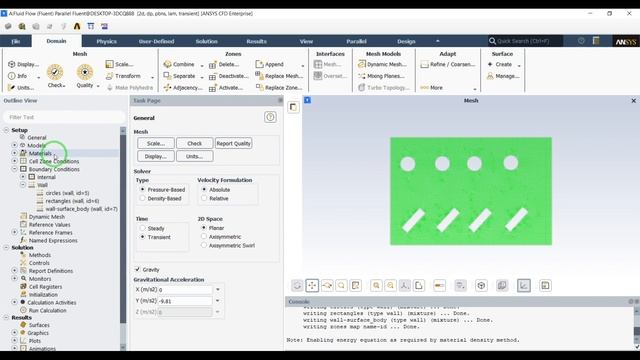The image size is (640, 360).
Task: Click Combine zones icon
Action: [x=167, y=64]
